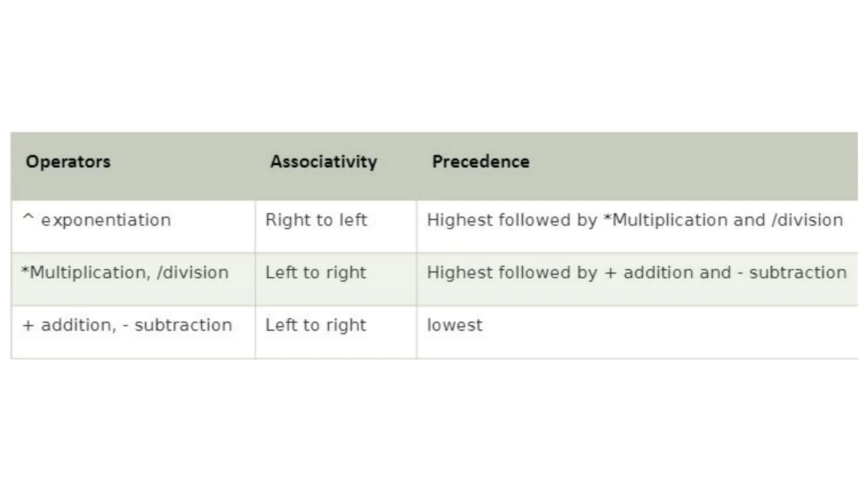Select the Multiplication, division operator cell
The image size is (868, 488).
coord(125,273)
